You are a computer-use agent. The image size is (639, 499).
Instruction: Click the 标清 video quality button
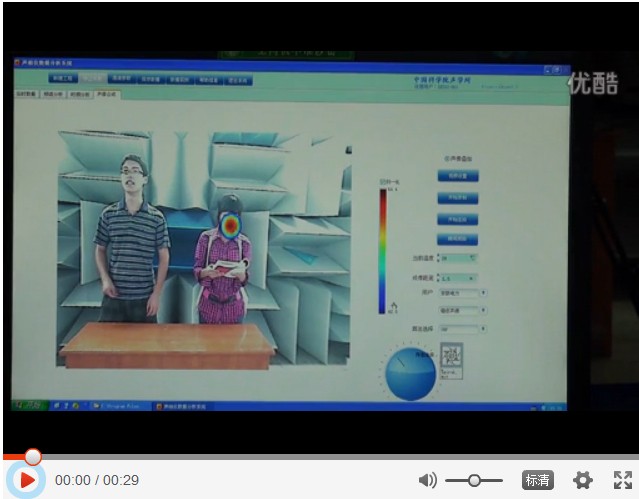(537, 480)
